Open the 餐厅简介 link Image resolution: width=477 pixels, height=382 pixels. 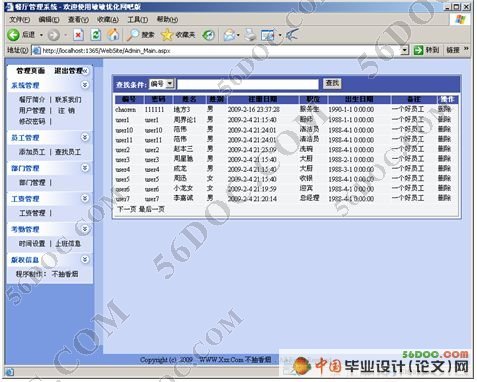[32, 99]
